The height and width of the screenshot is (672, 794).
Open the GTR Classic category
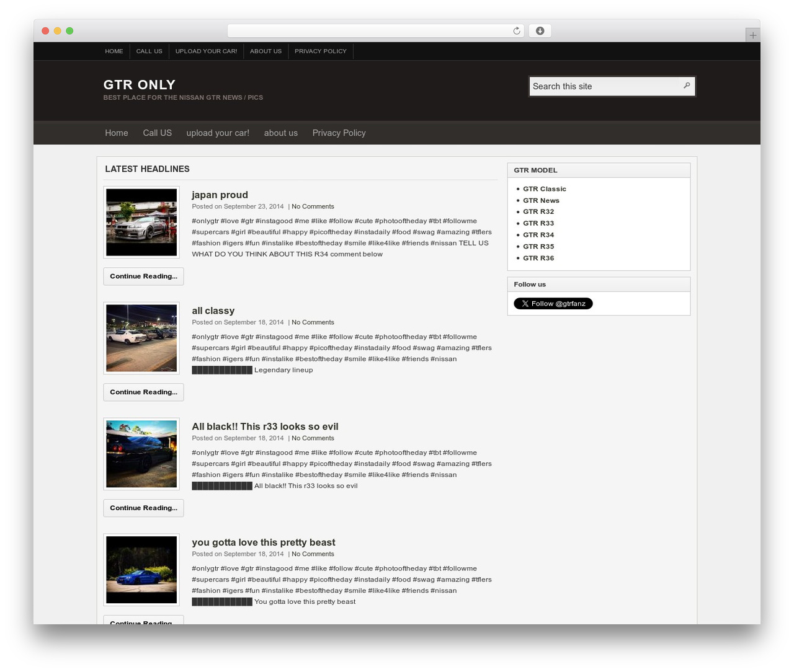545,189
